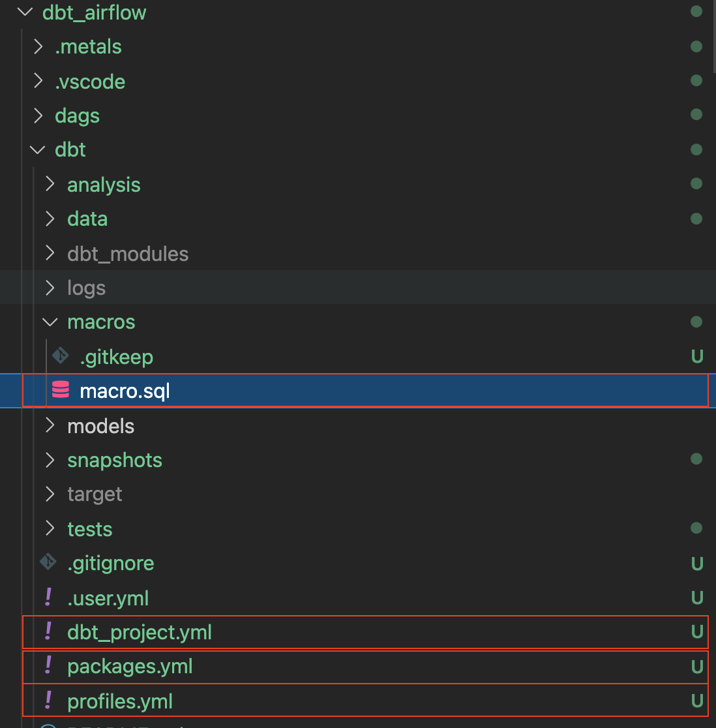Expand the dbt_modules folder
This screenshot has height=728, width=716.
click(x=50, y=253)
